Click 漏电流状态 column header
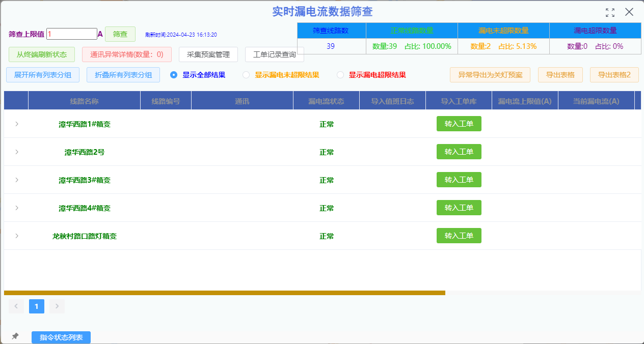Image resolution: width=644 pixels, height=344 pixels. pyautogui.click(x=327, y=101)
